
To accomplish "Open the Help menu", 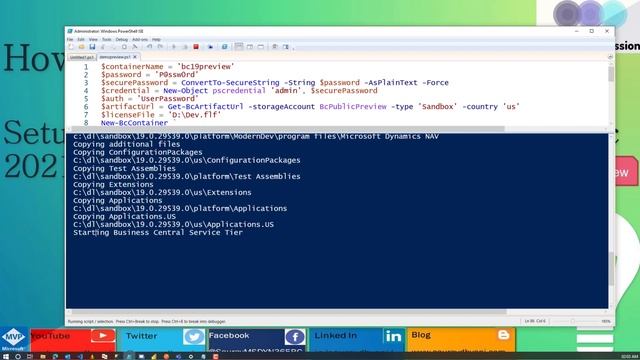I will coord(156,40).
